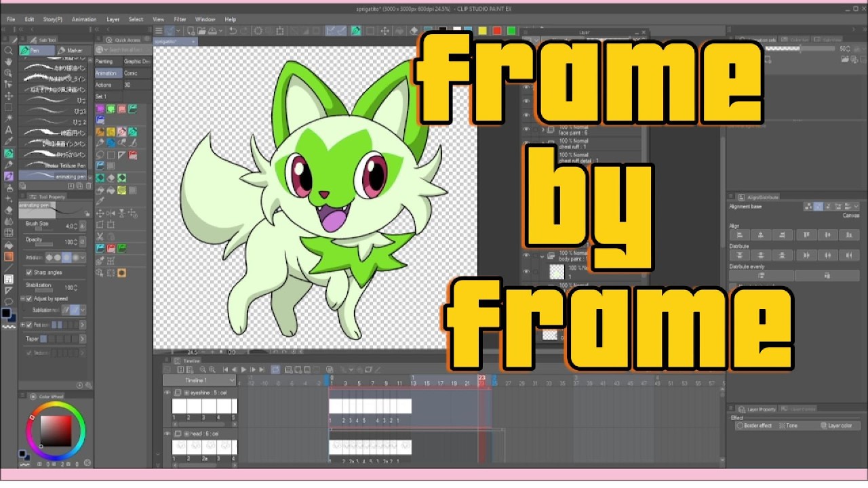The width and height of the screenshot is (868, 488).
Task: Click Redo arrow in command bar
Action: [243, 30]
